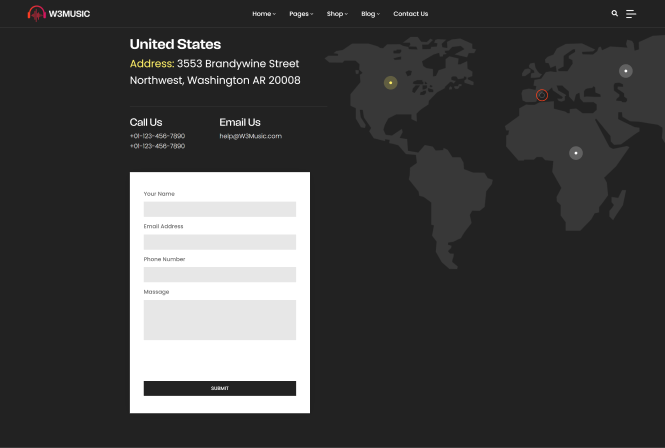Open the Blog menu item
The height and width of the screenshot is (448, 665).
tap(370, 14)
